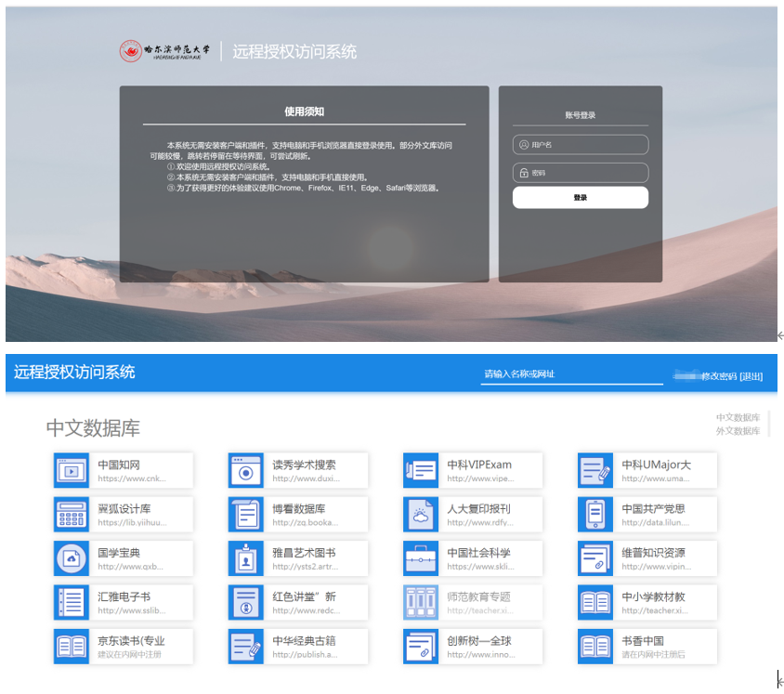The image size is (784, 694).
Task: Click the 请在内网中注册后 note text
Action: pyautogui.click(x=654, y=654)
